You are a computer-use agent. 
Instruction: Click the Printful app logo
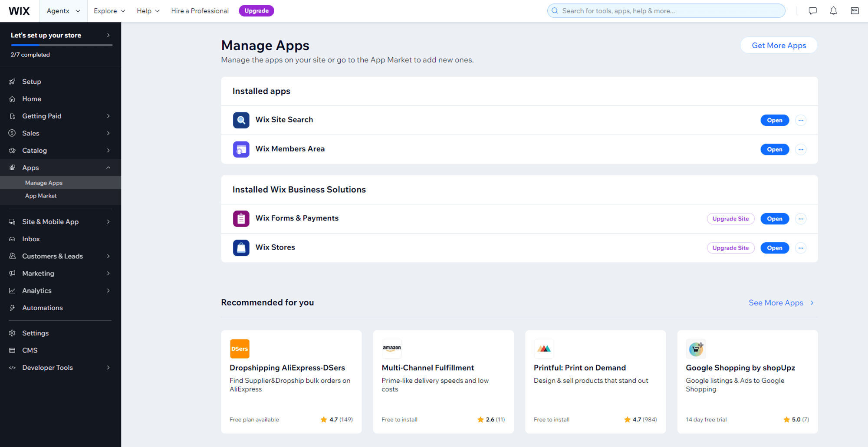click(x=544, y=348)
